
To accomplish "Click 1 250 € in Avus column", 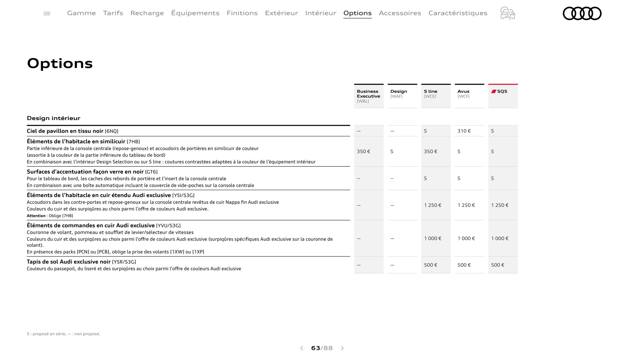I will tap(469, 205).
